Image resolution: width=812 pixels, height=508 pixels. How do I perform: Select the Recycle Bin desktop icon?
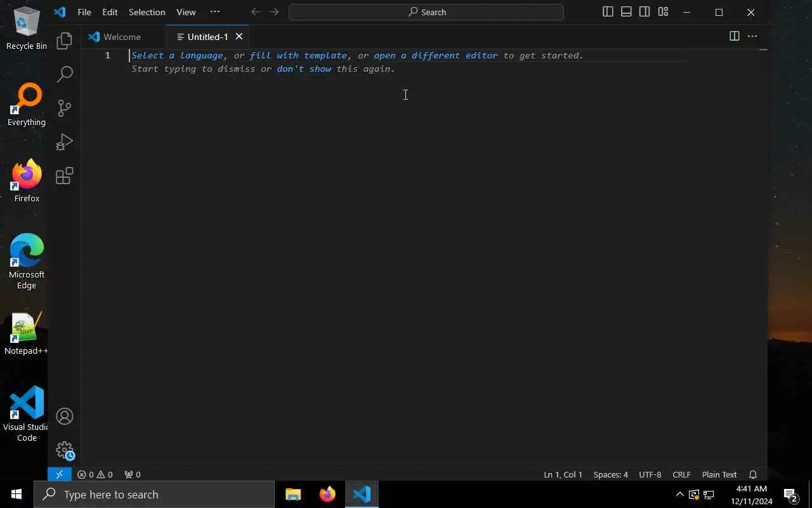coord(27,28)
